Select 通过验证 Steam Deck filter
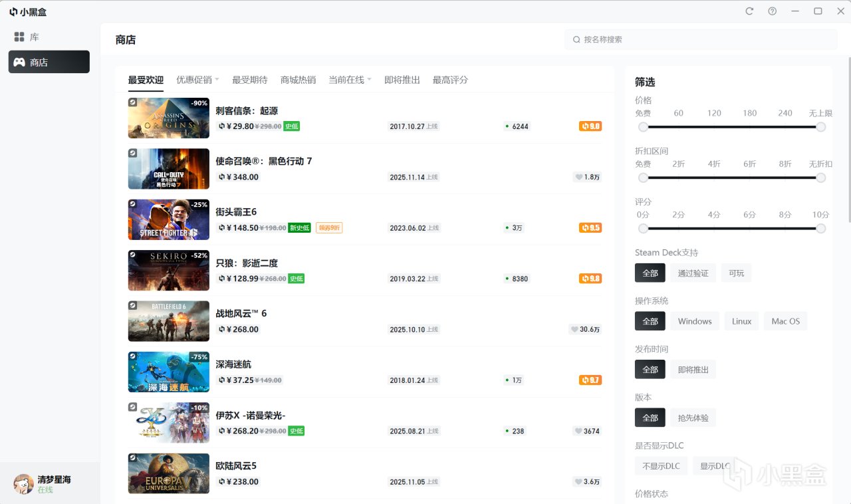 693,273
